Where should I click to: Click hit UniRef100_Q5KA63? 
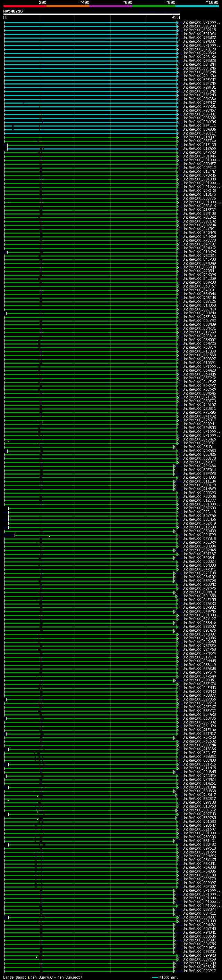point(199,451)
